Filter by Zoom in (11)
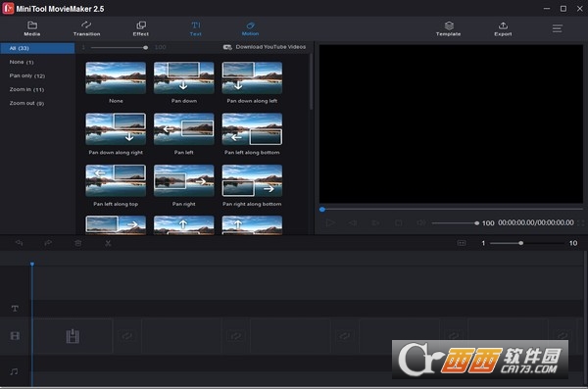This screenshot has height=389, width=588. [26, 89]
